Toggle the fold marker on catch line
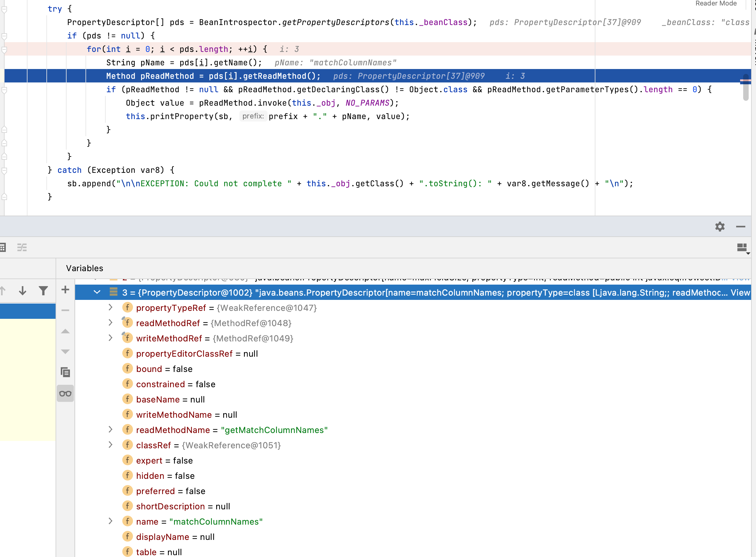The height and width of the screenshot is (557, 756). [4, 170]
